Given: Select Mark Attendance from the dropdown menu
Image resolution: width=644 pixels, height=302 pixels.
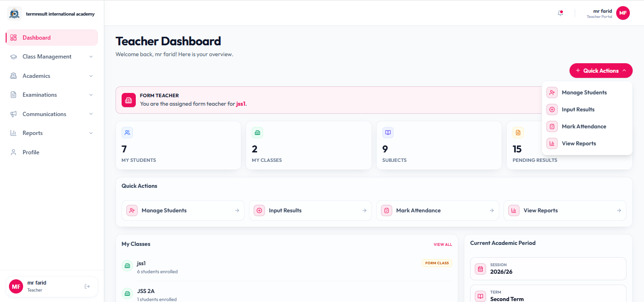Looking at the screenshot, I should [x=587, y=126].
